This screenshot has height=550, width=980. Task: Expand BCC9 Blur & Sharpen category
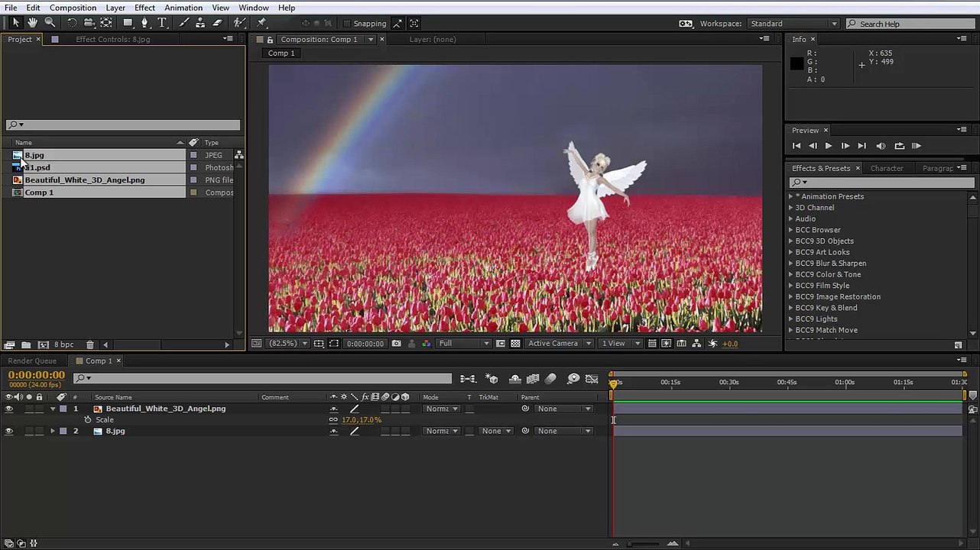point(791,264)
